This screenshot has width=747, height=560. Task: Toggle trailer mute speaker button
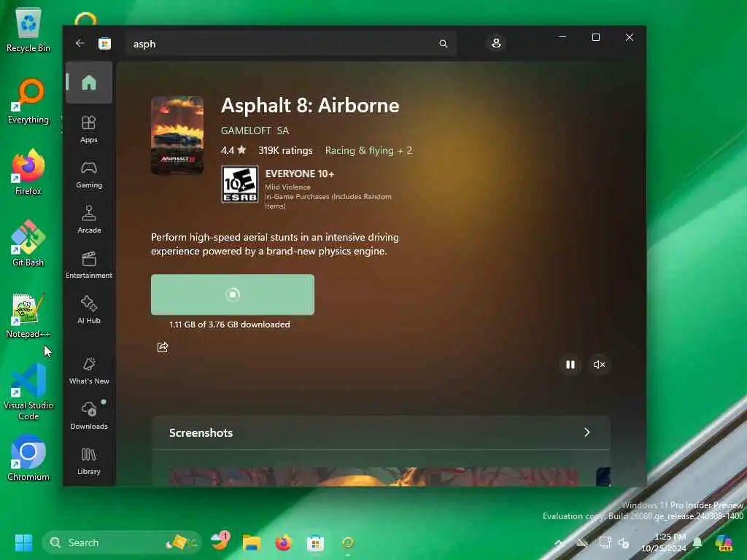click(x=600, y=365)
